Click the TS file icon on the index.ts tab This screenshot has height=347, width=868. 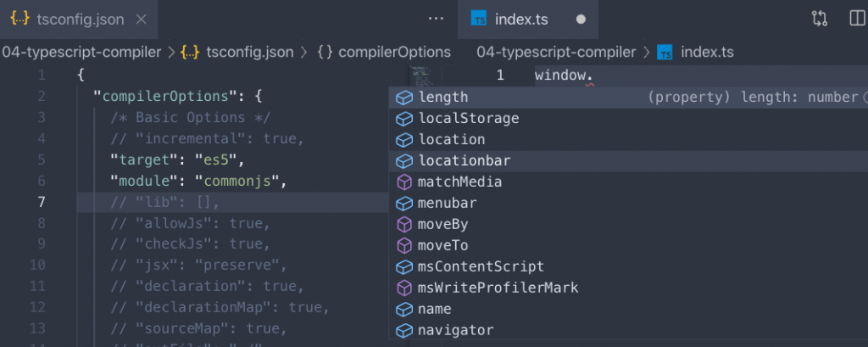click(479, 20)
